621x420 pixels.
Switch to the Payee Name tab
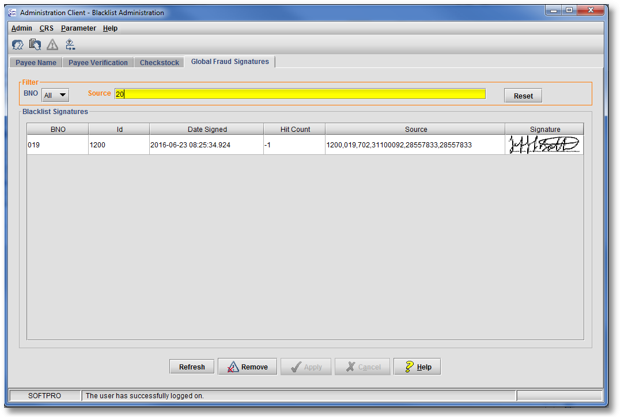(x=36, y=63)
